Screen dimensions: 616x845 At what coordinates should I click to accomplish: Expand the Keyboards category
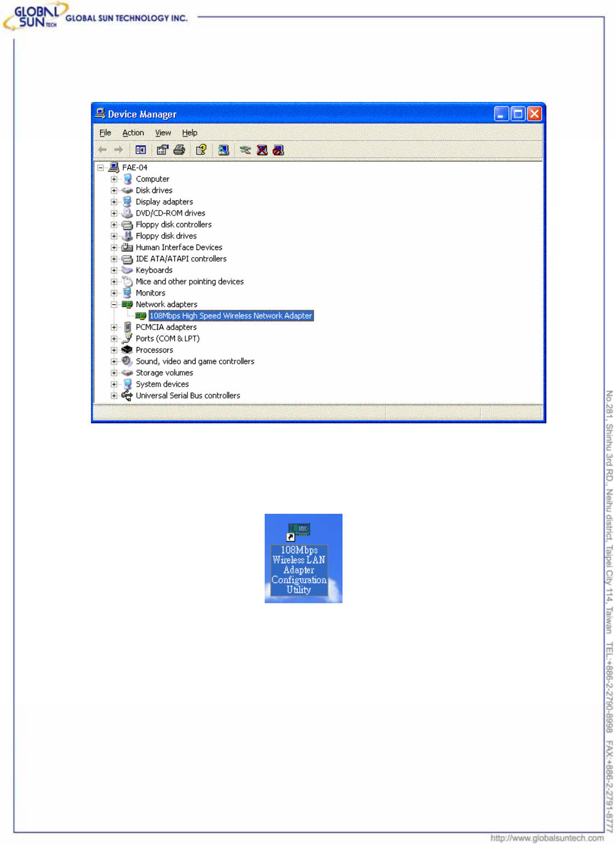tap(114, 270)
